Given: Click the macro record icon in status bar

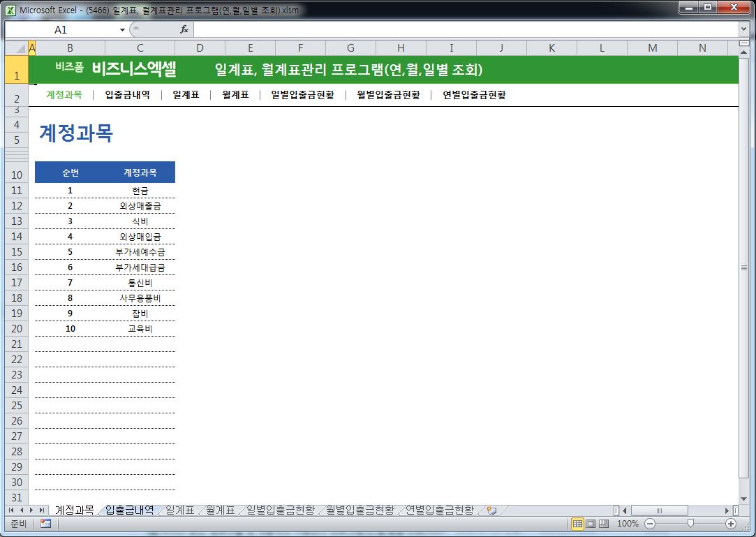Looking at the screenshot, I should point(46,524).
